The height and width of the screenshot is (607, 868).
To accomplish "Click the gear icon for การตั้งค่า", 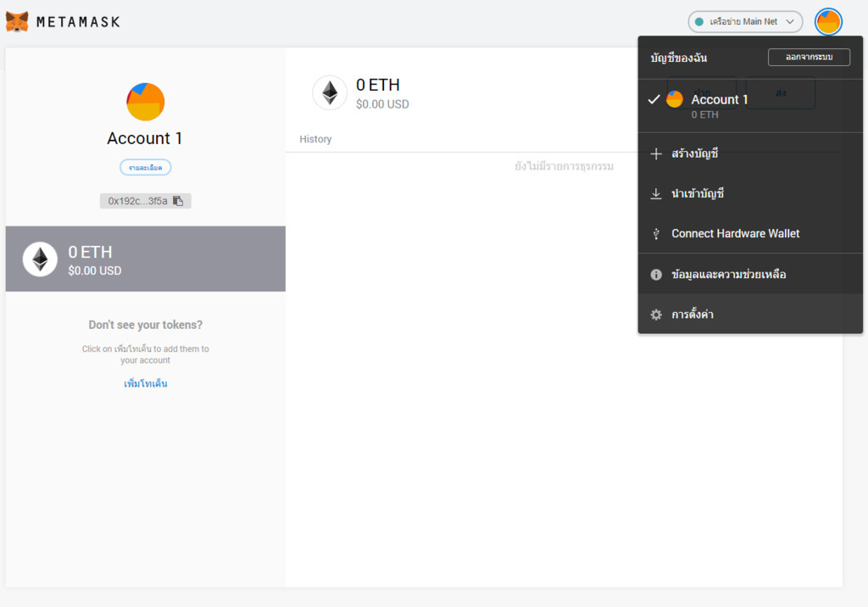I will (x=655, y=315).
